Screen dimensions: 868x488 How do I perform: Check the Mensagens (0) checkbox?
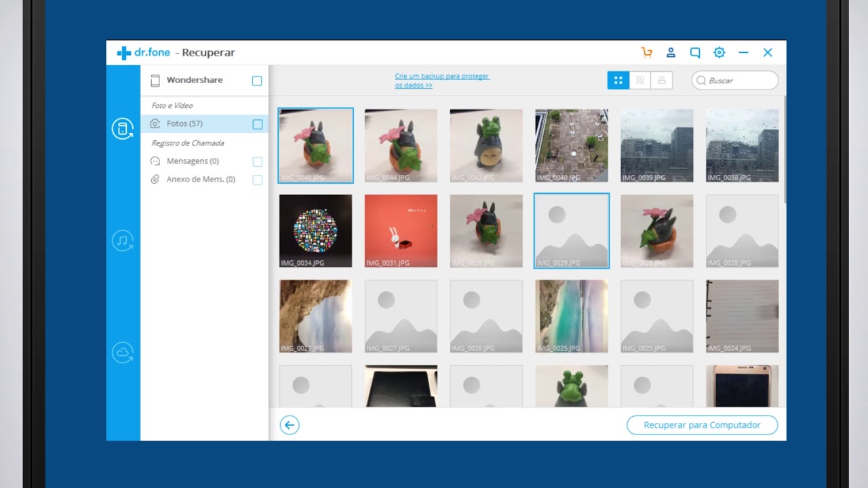click(258, 162)
